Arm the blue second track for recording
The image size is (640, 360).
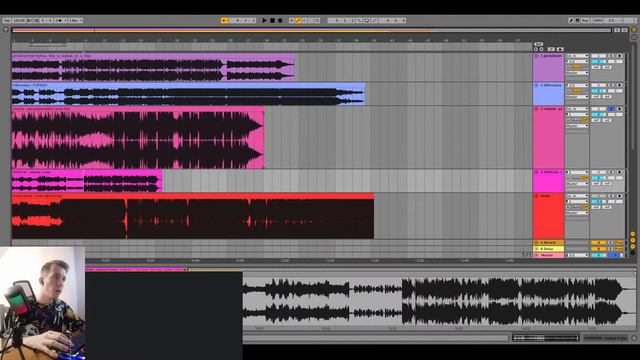(619, 85)
